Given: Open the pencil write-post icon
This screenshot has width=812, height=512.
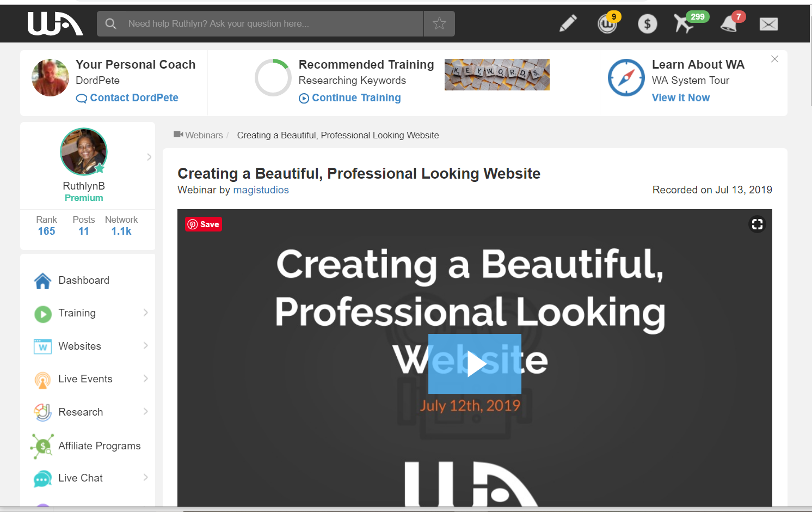Looking at the screenshot, I should pyautogui.click(x=568, y=23).
